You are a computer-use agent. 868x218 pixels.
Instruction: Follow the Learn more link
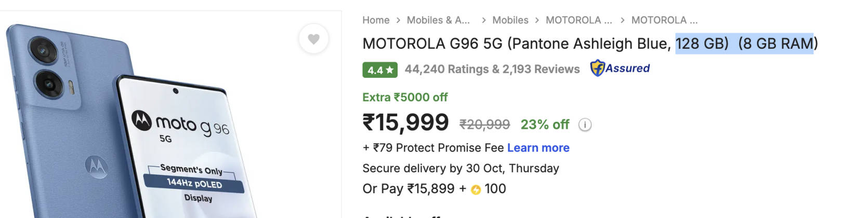click(x=538, y=148)
